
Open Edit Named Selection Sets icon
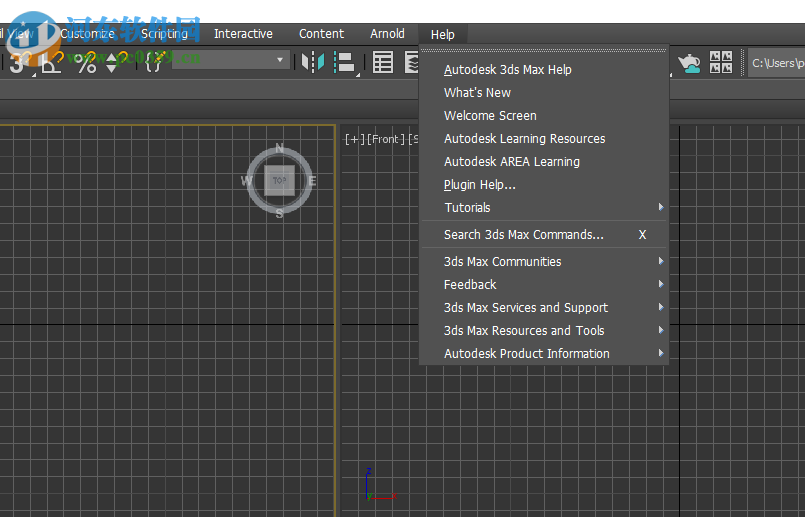click(x=155, y=62)
